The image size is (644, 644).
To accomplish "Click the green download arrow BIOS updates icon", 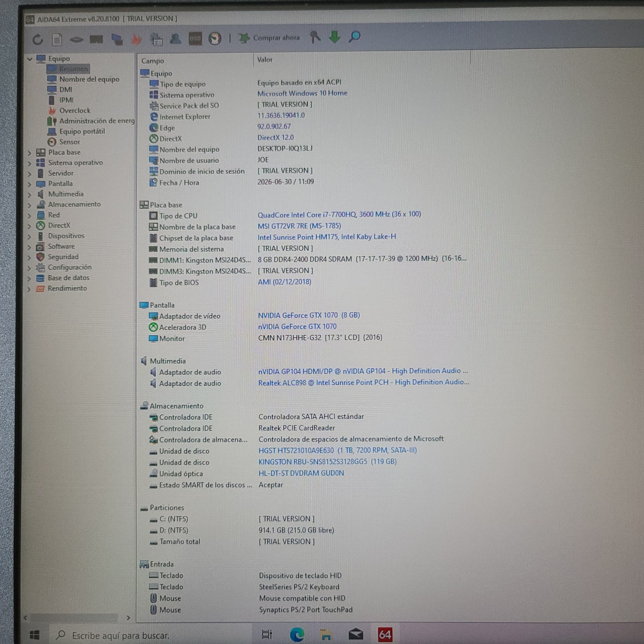I will coord(334,37).
